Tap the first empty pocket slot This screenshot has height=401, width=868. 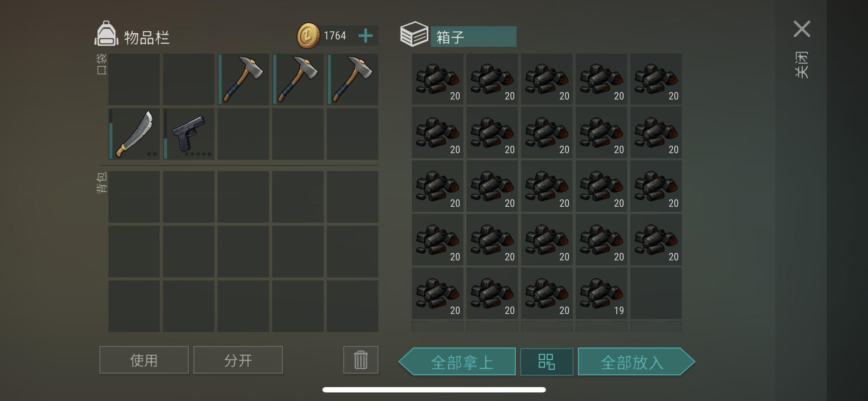(134, 79)
